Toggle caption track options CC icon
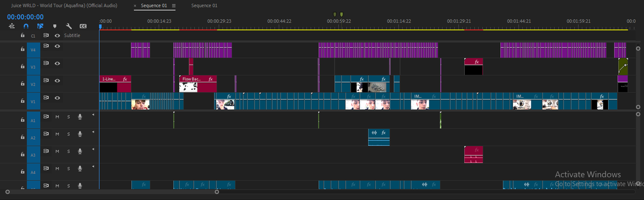 [x=83, y=26]
